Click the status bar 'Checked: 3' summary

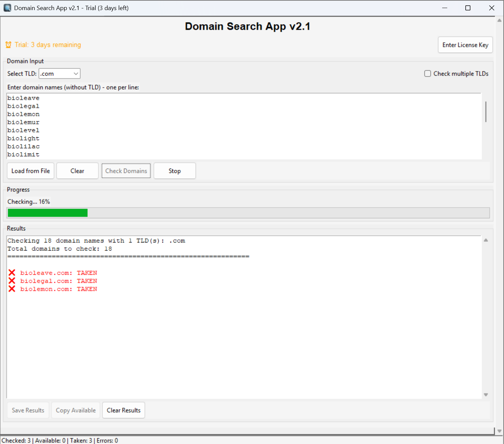tap(60, 440)
